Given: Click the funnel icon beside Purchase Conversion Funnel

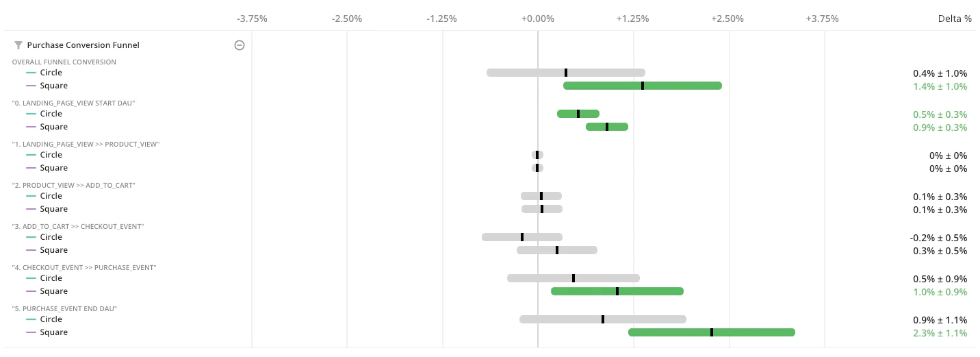Looking at the screenshot, I should pyautogui.click(x=18, y=45).
